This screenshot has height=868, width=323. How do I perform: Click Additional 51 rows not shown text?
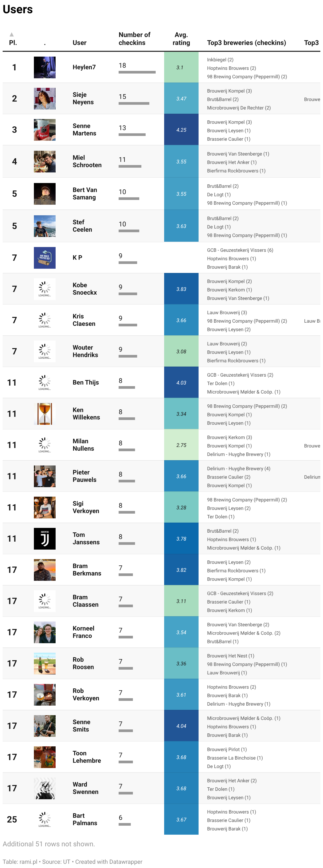coord(49,844)
